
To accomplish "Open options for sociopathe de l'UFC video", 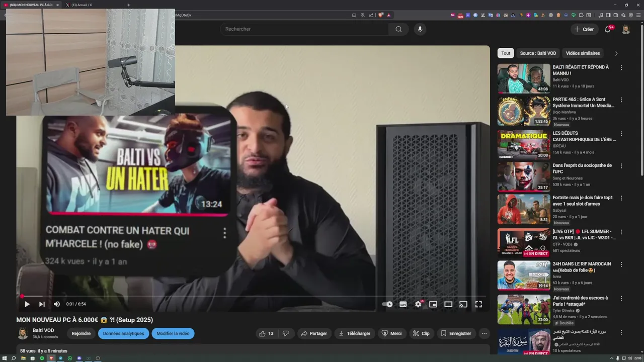I will coord(621,166).
